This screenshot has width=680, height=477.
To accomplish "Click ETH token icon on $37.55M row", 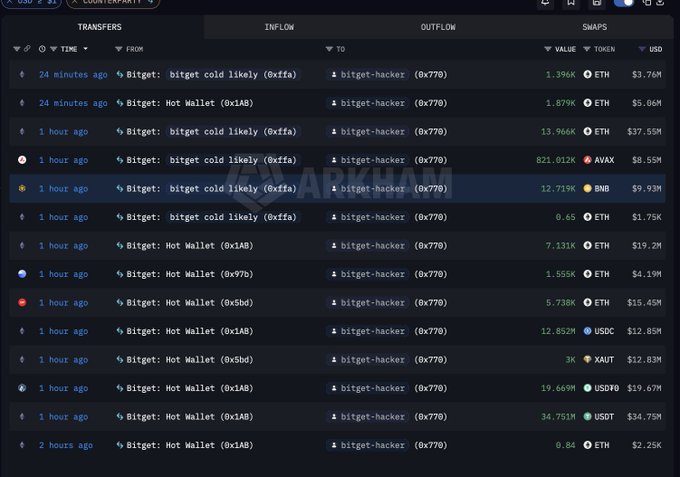I will [x=588, y=131].
